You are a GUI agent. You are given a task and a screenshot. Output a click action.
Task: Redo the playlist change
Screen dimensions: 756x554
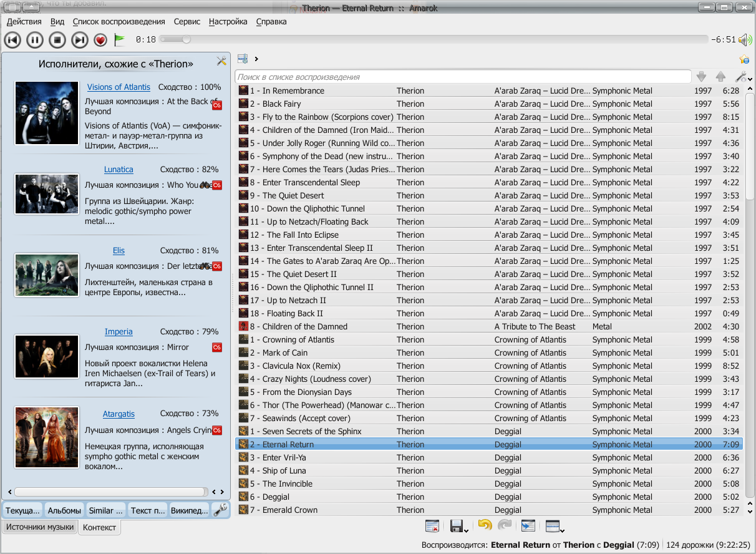coord(505,525)
